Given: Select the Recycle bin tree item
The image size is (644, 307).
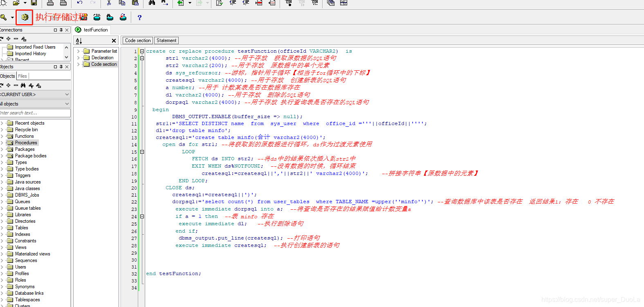Looking at the screenshot, I should pos(26,130).
